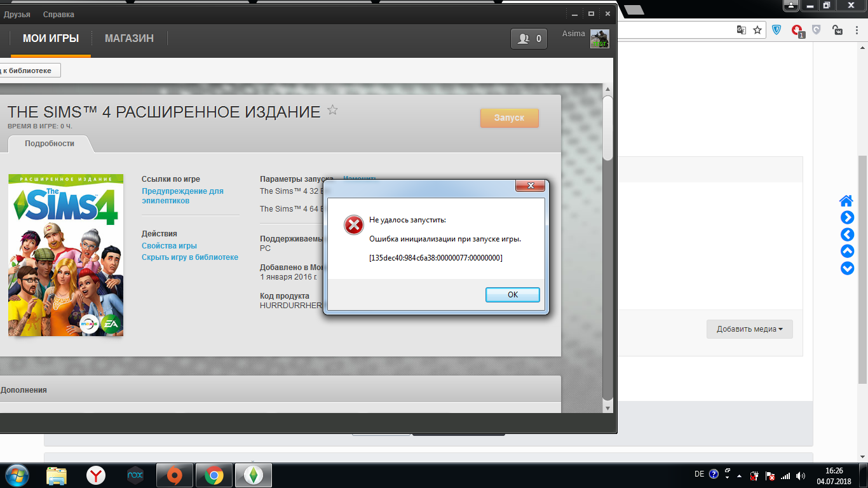Open Nox player from taskbar
The width and height of the screenshot is (868, 488).
click(135, 475)
